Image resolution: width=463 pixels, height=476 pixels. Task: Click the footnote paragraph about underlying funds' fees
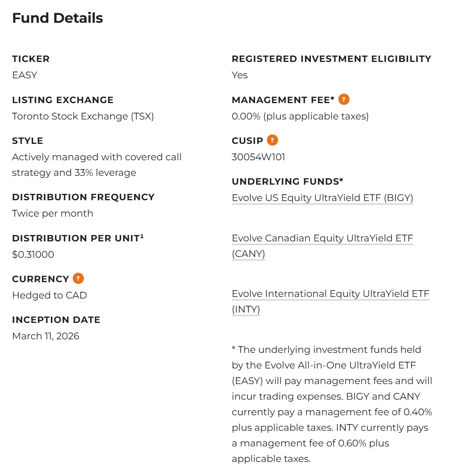(332, 404)
